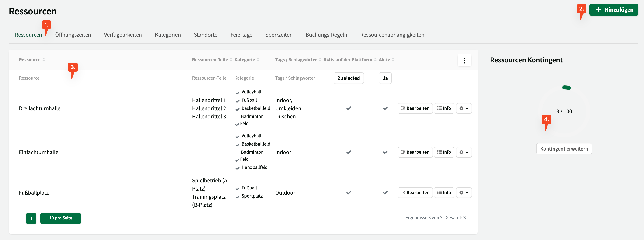The image size is (644, 240).
Task: Sort by Aktiv auf der Plattform
Action: (x=375, y=60)
